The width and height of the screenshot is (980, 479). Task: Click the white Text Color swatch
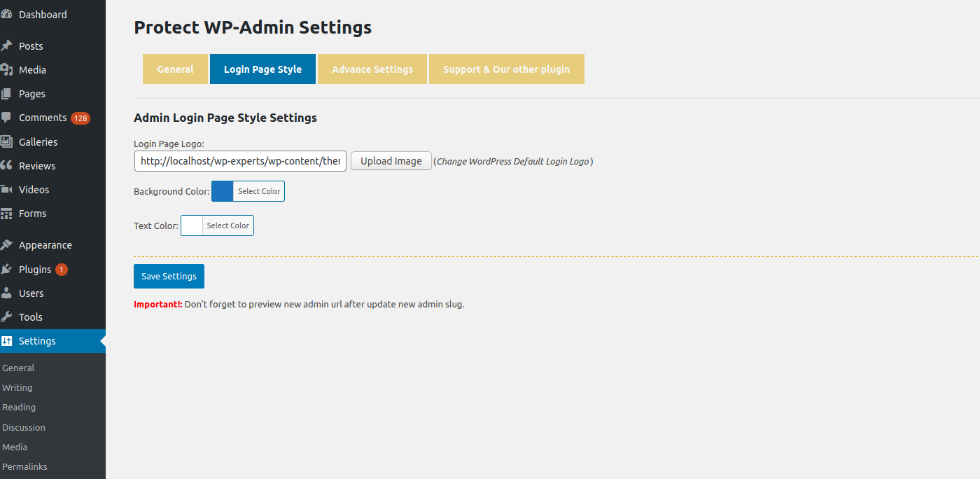point(192,225)
